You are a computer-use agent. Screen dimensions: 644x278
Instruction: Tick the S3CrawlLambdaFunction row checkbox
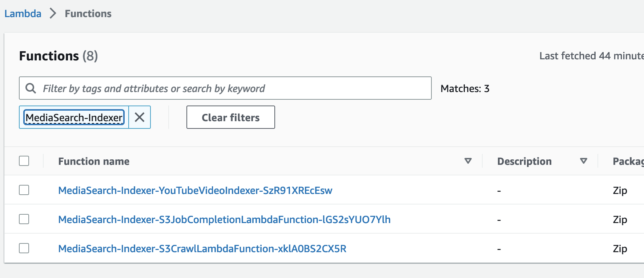[24, 248]
